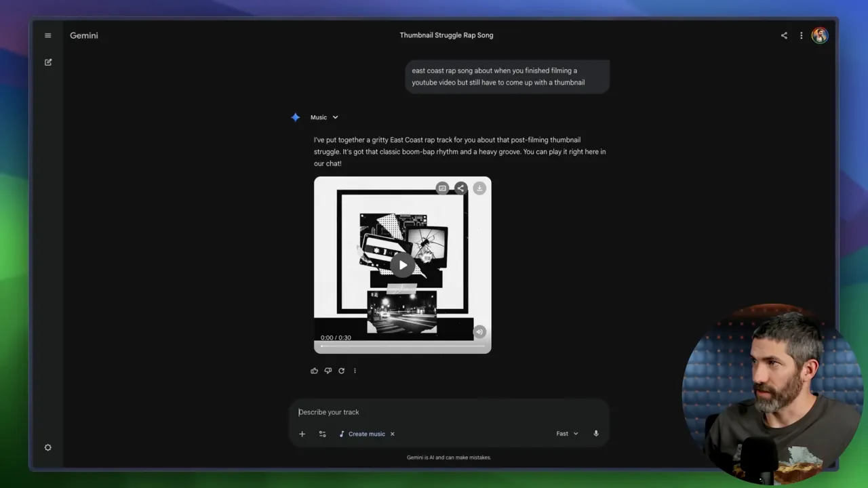This screenshot has width=868, height=488.
Task: Share the generated track from the card
Action: [460, 188]
